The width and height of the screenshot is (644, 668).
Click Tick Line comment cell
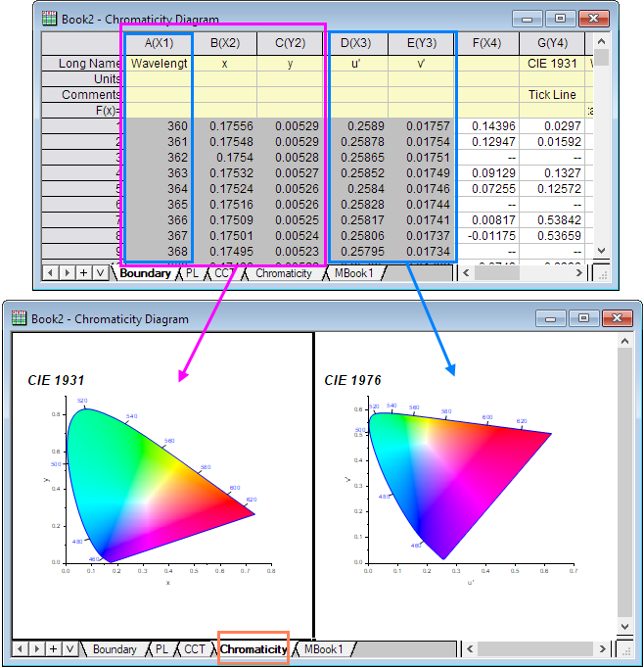(x=552, y=95)
